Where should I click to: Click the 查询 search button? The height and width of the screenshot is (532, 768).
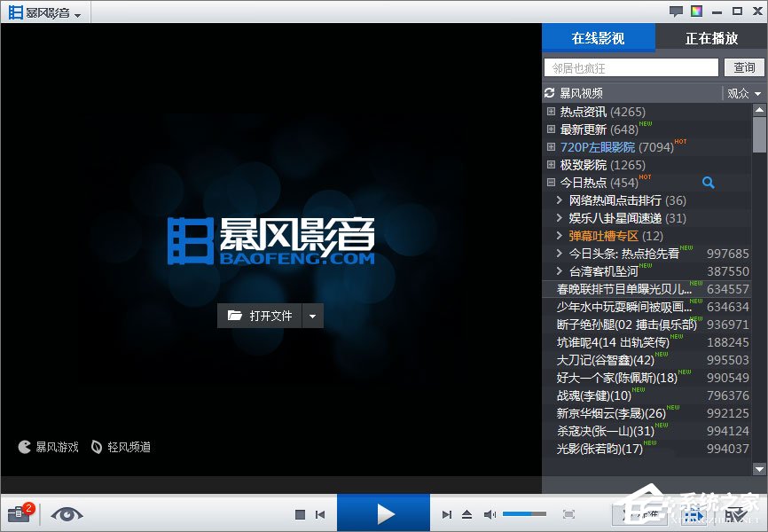click(x=744, y=67)
